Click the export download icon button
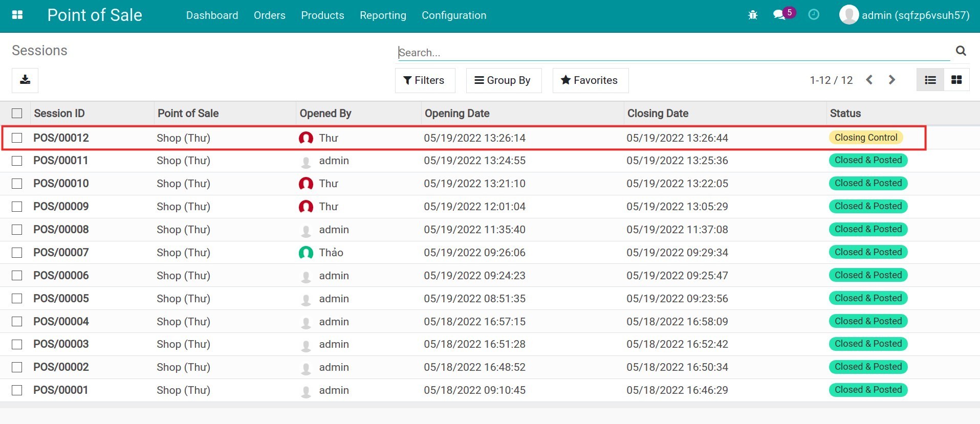 click(x=25, y=80)
